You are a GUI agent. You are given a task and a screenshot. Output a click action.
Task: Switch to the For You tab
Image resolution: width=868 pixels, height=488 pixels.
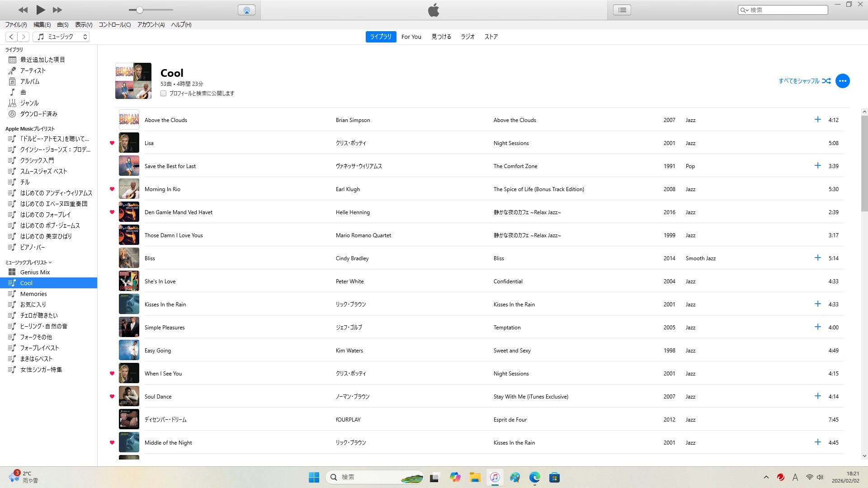pyautogui.click(x=411, y=37)
